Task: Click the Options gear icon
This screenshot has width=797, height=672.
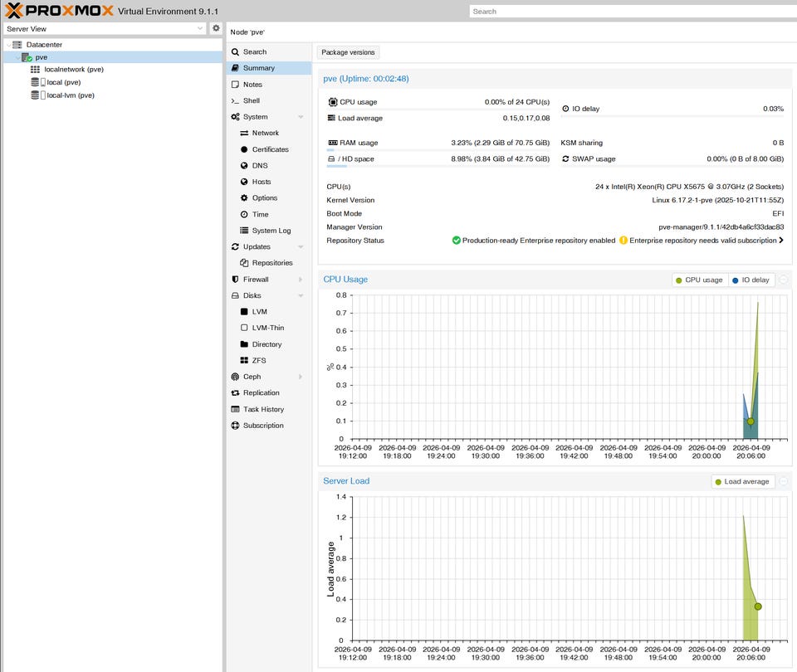Action: [244, 198]
